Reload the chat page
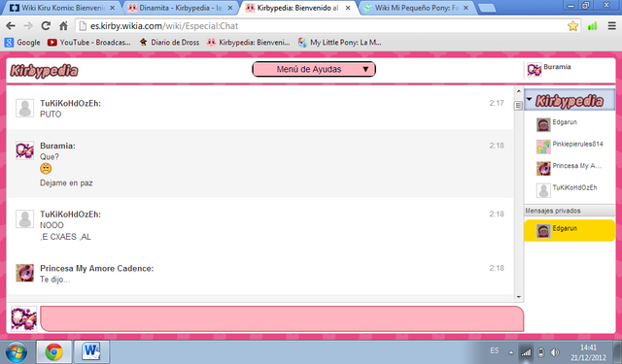 (46, 26)
